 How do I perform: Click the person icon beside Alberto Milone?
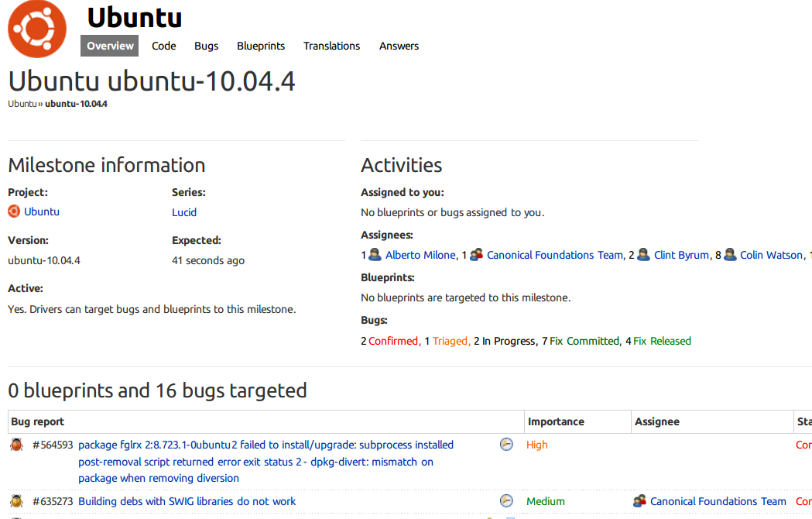(x=375, y=255)
